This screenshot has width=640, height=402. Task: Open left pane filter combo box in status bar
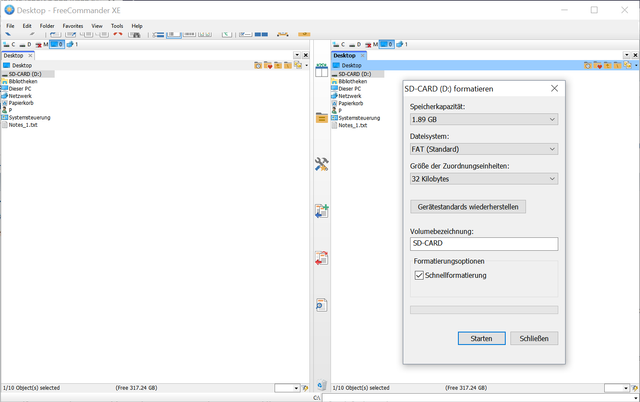(287, 388)
